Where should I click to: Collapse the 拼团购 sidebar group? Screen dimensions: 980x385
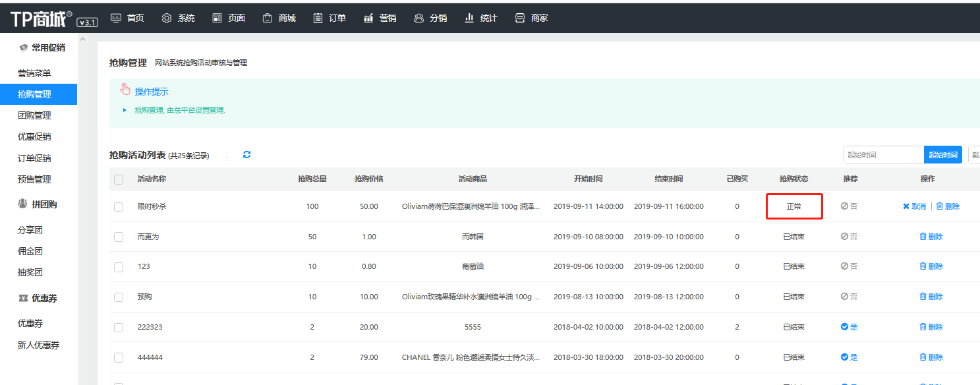38,204
